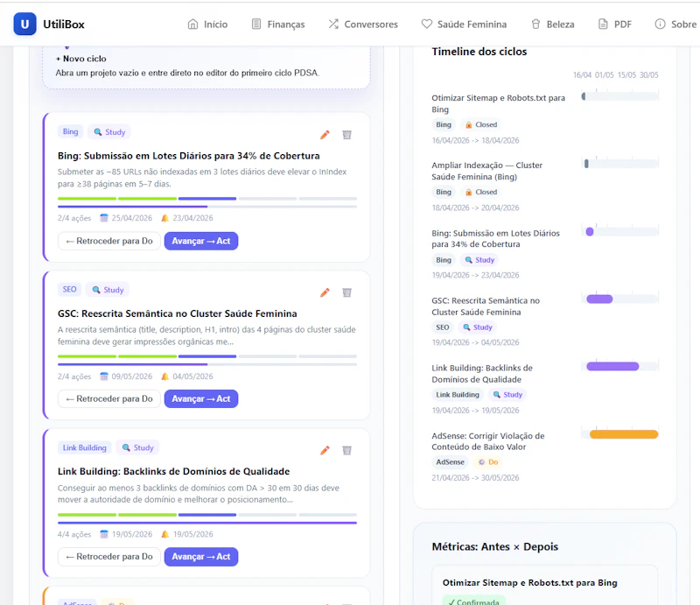Click the home icon beside Início
The image size is (700, 605).
click(192, 25)
